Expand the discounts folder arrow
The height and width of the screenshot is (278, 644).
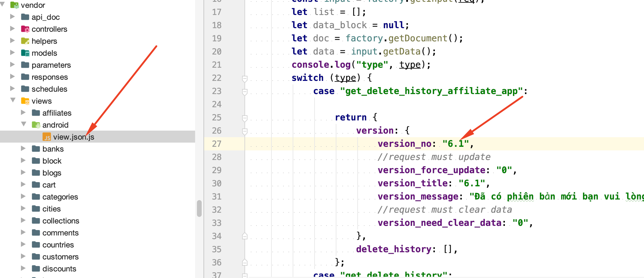(23, 268)
